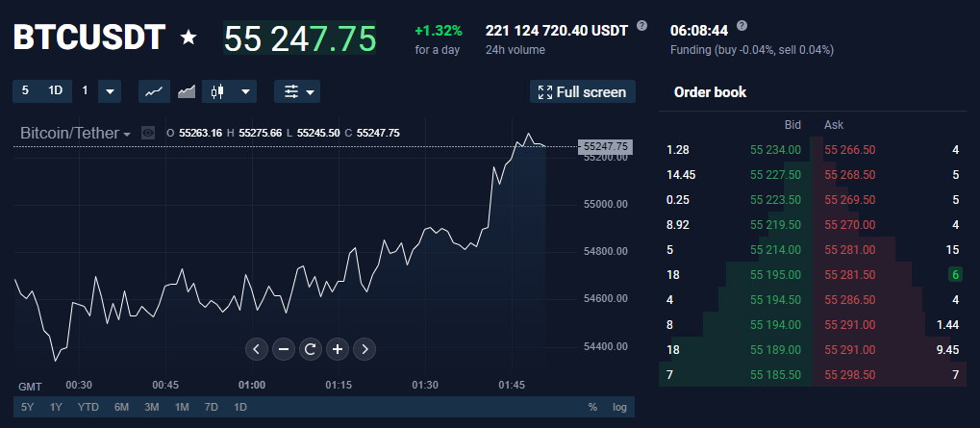Toggle percent scale on the chart

(592, 407)
